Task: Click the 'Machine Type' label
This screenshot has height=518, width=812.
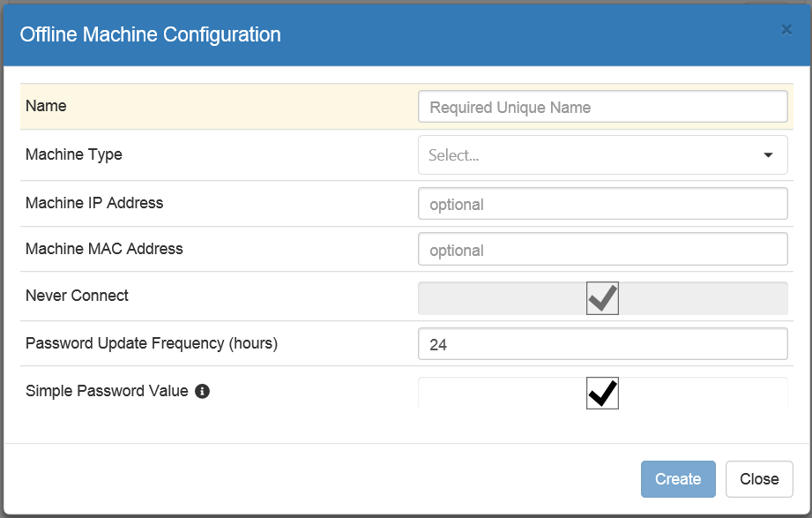Action: click(x=74, y=154)
